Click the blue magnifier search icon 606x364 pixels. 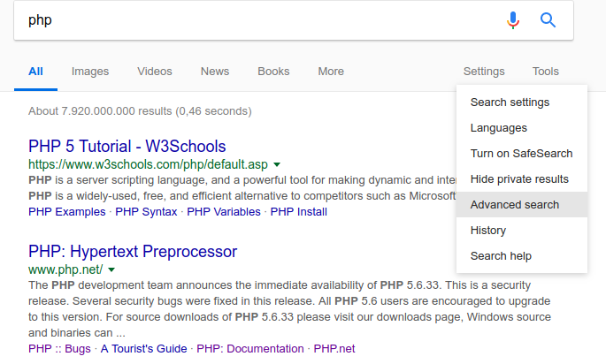click(x=548, y=20)
